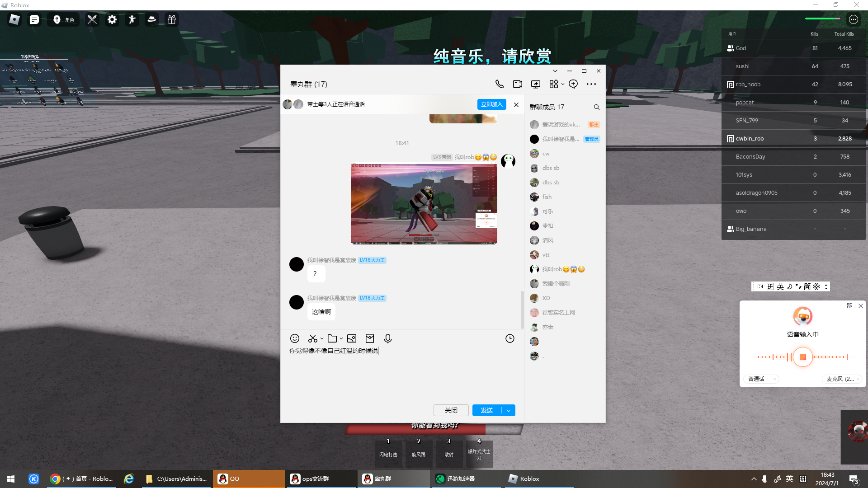The image size is (868, 488).
Task: Toggle the Roblox chat bubble icon
Action: pos(34,19)
